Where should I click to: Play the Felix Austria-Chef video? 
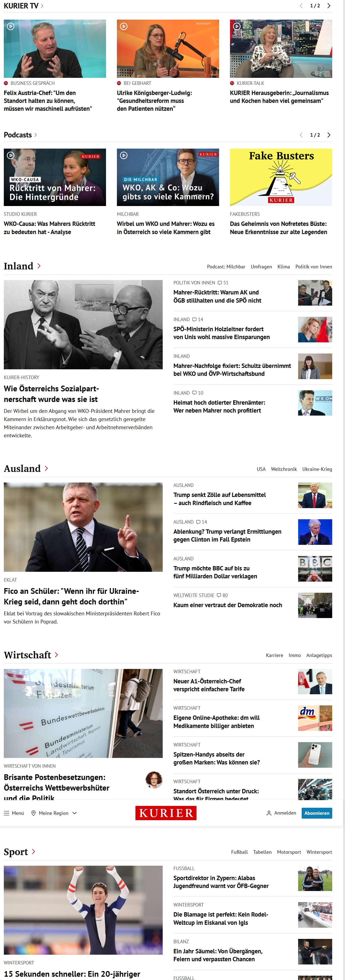click(x=11, y=27)
